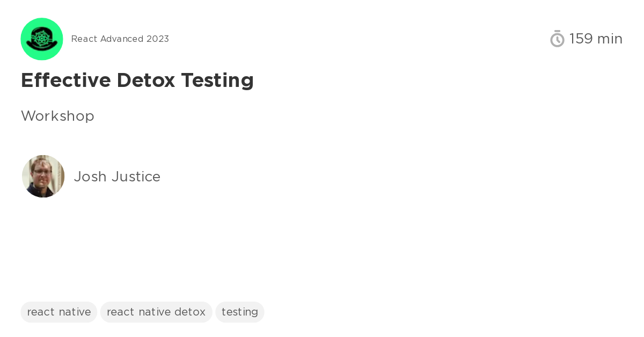Screen dimensions: 644x337
Task: Switch to the Workshop category view
Action: (57, 116)
